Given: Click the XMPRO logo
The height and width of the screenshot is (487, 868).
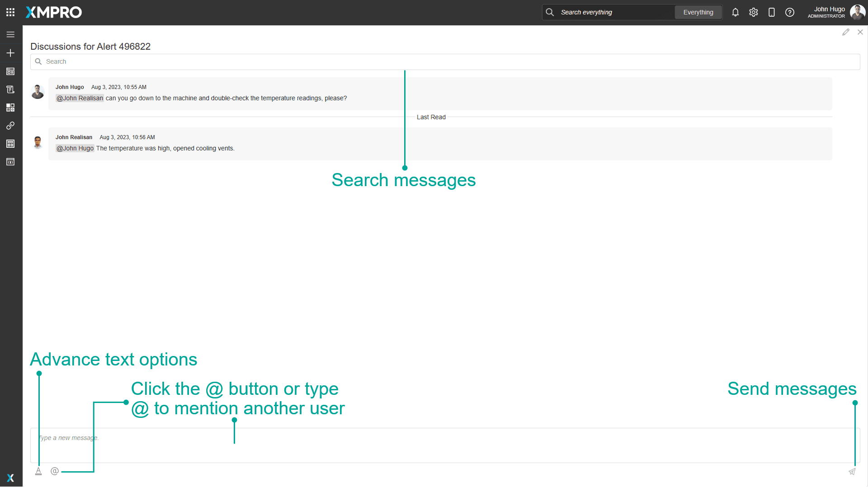Looking at the screenshot, I should pos(53,12).
